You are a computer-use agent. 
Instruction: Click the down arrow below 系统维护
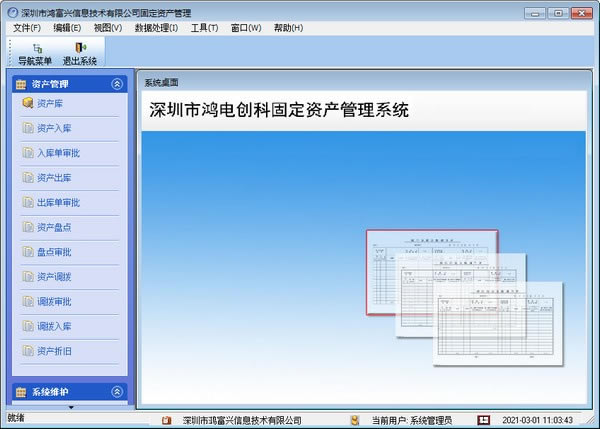tap(70, 407)
